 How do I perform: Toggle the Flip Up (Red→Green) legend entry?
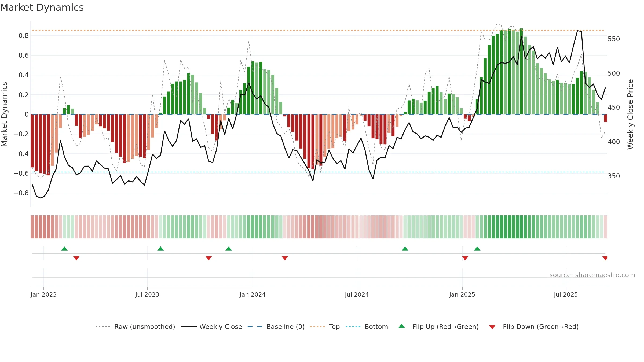(438, 327)
